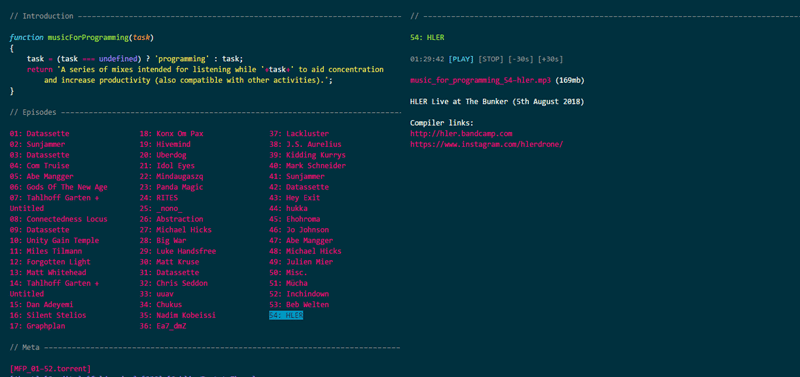Open episode 52: Inchindown
800x377 pixels.
pos(299,294)
